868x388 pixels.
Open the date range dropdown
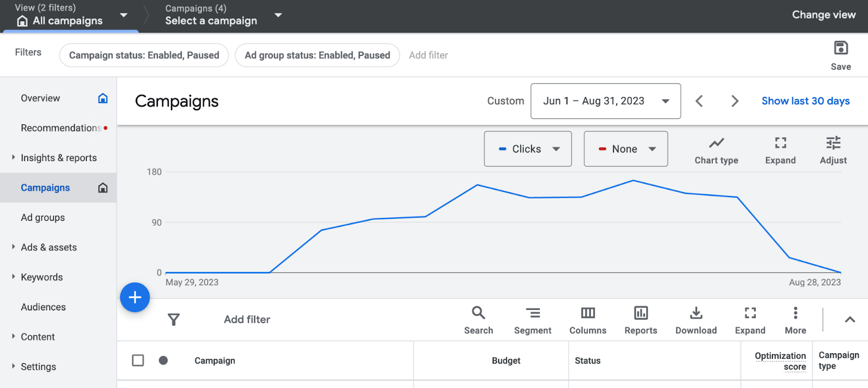[x=605, y=101]
